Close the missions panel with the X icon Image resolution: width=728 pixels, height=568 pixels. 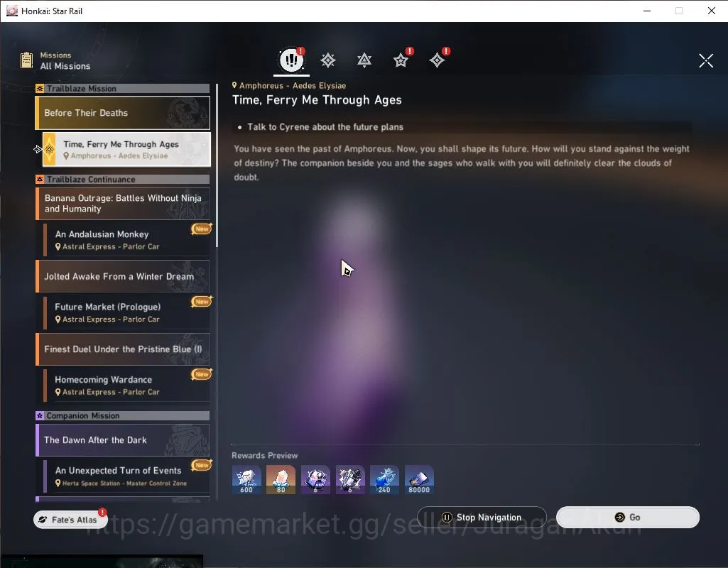706,60
